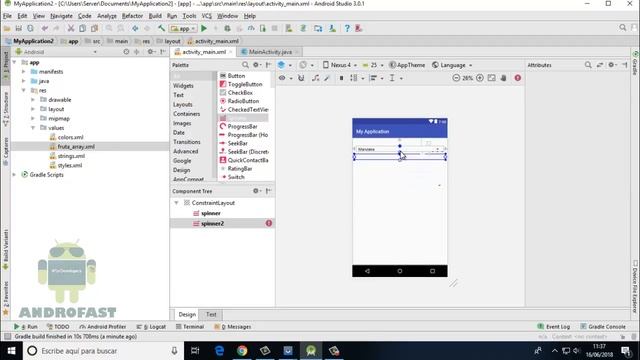Image resolution: width=640 pixels, height=360 pixels.
Task: Click the Make Project hammer icon
Action: pos(162,28)
